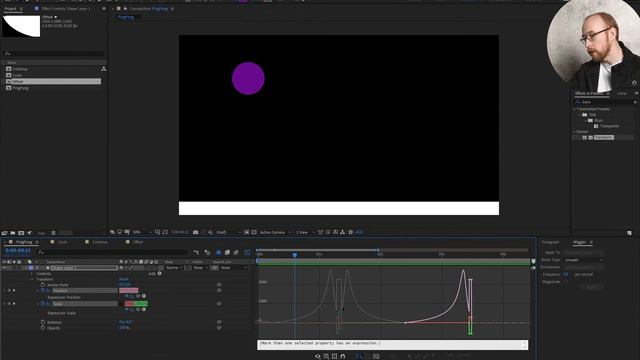Click the Opacity 100% value
Image resolution: width=640 pixels, height=360 pixels.
[x=124, y=328]
